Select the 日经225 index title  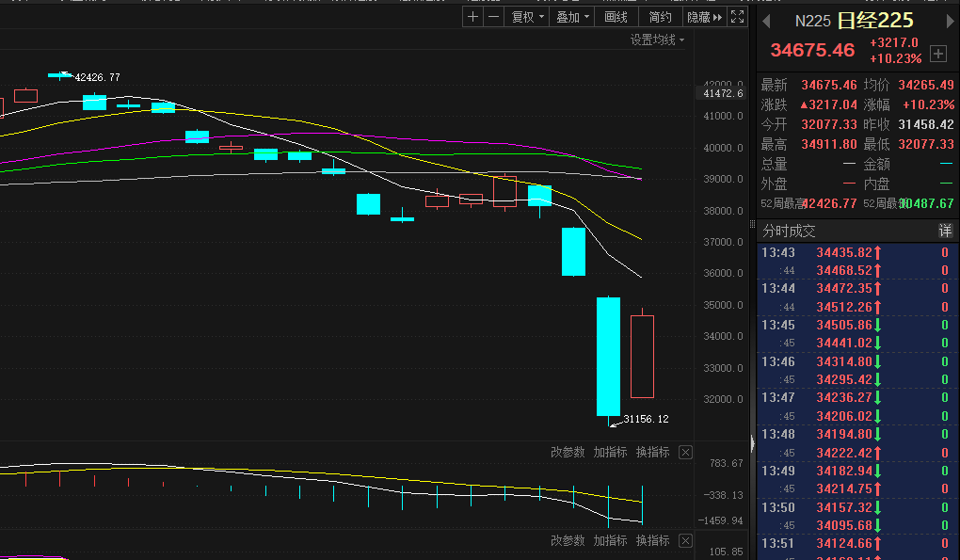[875, 21]
